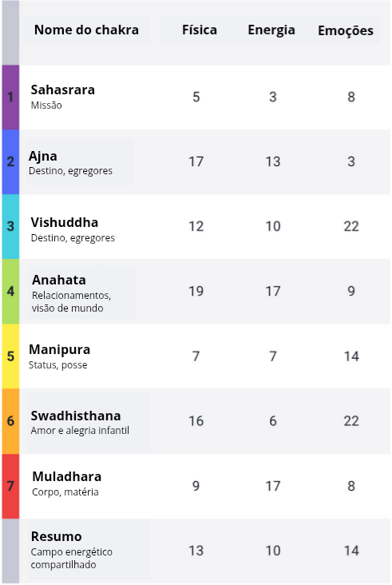Click the Energia column header
Viewport: 392px width, 585px height.
pyautogui.click(x=271, y=30)
